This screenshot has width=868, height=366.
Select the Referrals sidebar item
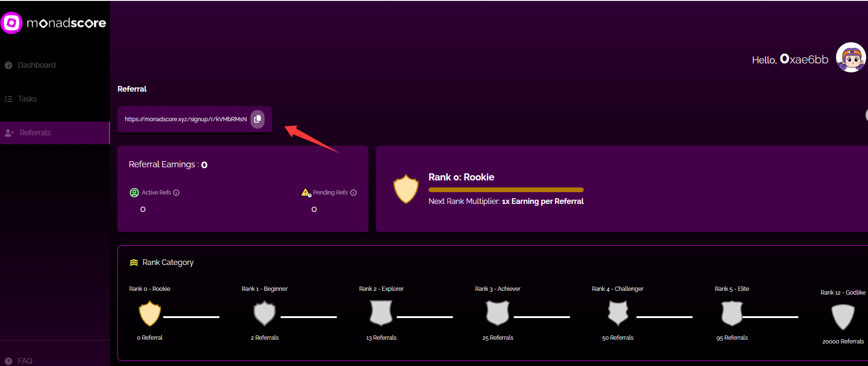[x=35, y=132]
